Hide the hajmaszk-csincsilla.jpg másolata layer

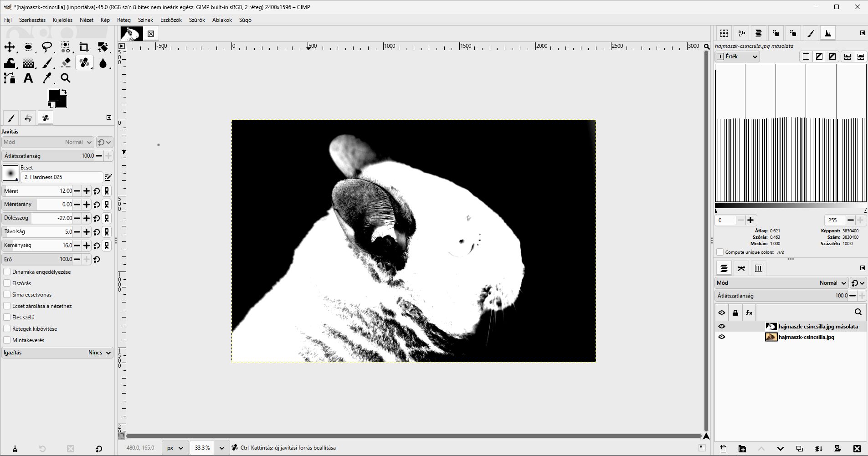tap(722, 326)
